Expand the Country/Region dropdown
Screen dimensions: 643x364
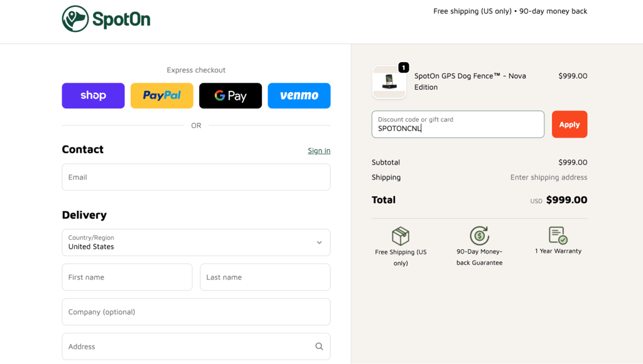pos(196,242)
